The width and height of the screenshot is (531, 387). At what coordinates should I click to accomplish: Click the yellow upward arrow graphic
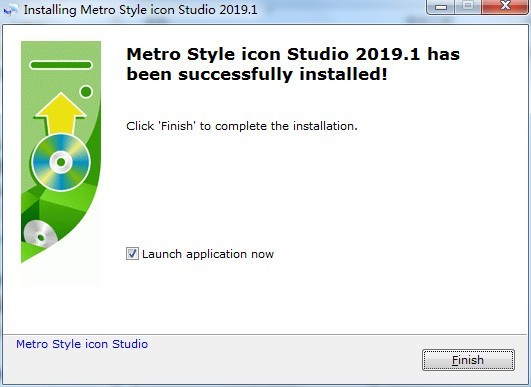point(60,113)
